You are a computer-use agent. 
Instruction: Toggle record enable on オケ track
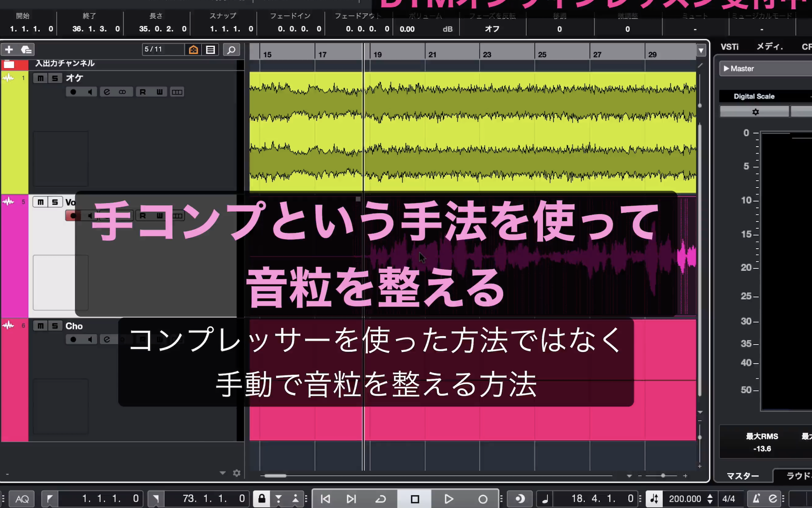pos(73,92)
